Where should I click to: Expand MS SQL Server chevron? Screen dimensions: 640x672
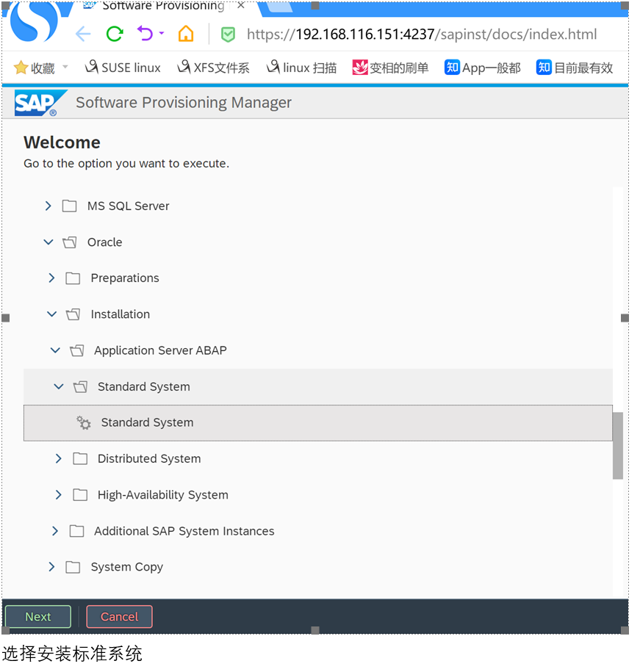pyautogui.click(x=48, y=206)
